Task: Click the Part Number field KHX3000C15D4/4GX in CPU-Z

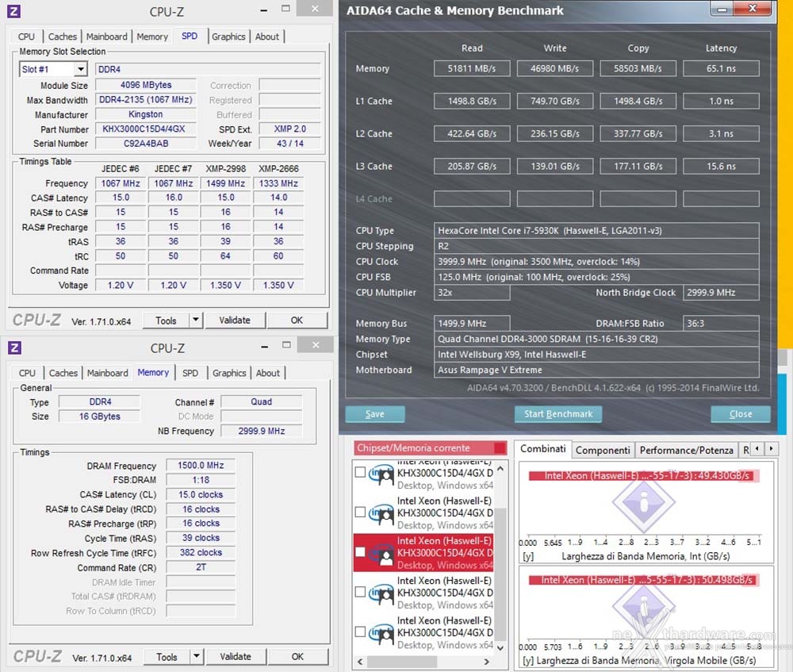Action: 145,129
